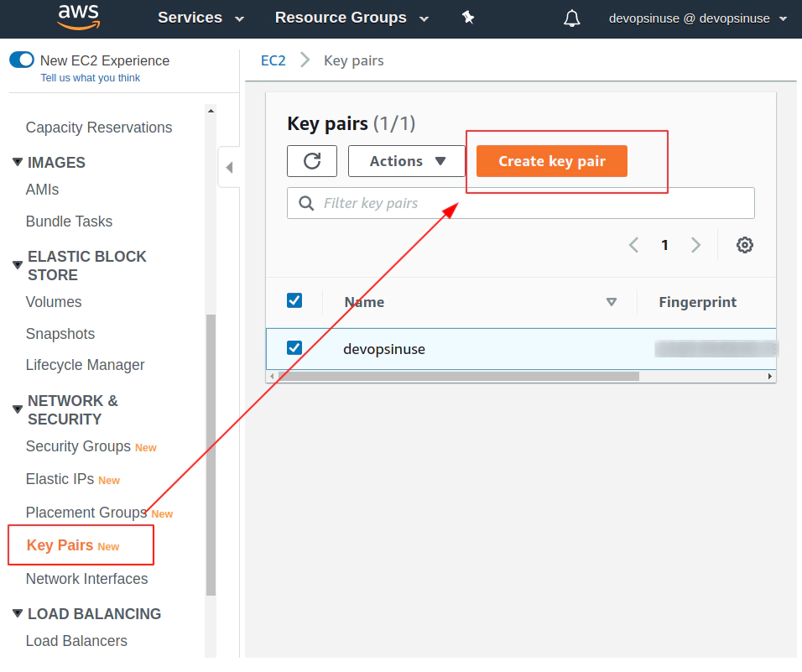
Task: Uncheck the devopsinuse key pair checkbox
Action: coord(294,348)
